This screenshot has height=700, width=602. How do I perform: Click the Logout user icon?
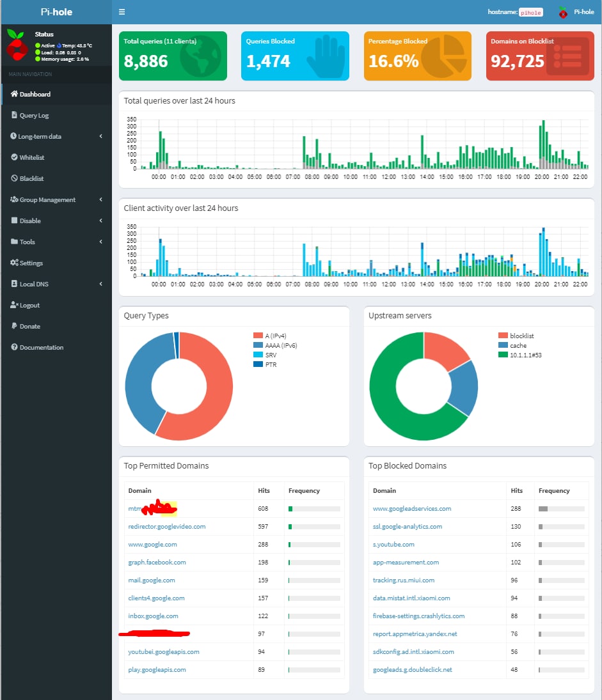point(14,305)
